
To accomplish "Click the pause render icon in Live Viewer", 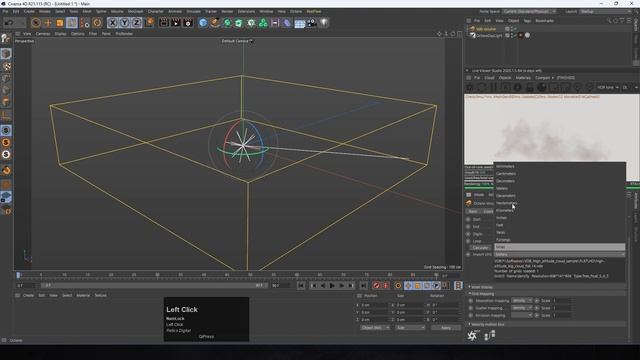I will 493,87.
